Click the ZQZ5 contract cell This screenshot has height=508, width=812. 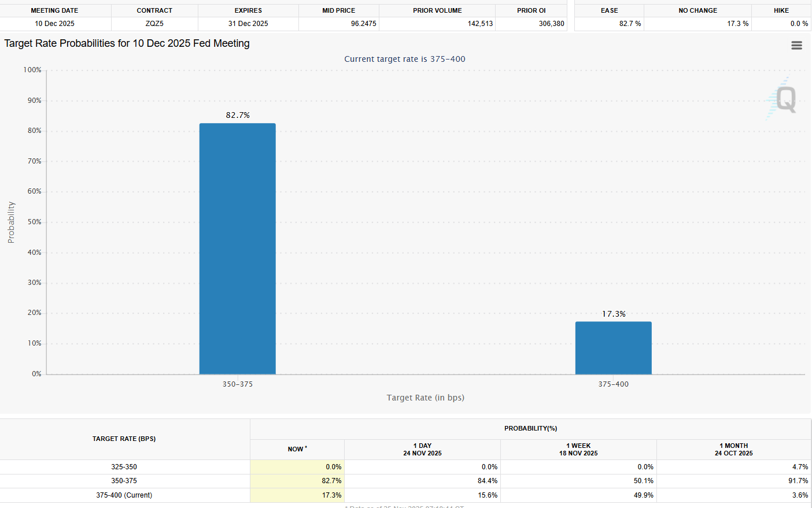(x=155, y=24)
